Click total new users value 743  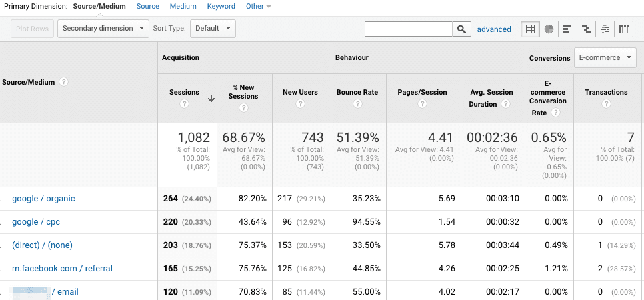(313, 137)
